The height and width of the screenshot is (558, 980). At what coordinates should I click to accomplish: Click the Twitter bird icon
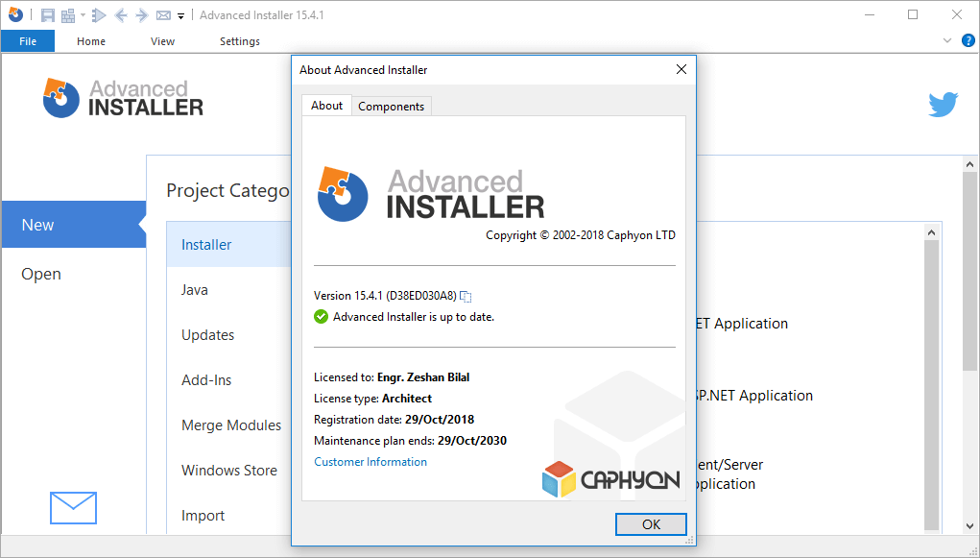point(944,105)
